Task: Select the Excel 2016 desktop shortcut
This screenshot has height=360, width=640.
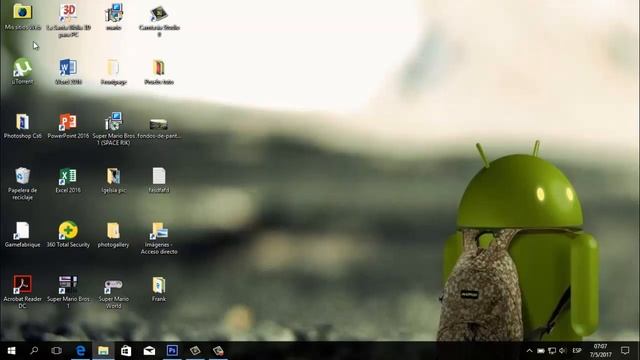Action: 68,180
